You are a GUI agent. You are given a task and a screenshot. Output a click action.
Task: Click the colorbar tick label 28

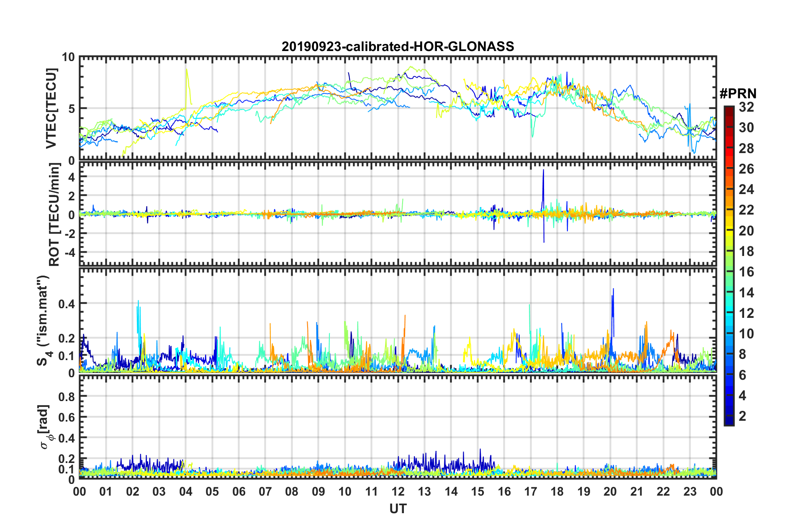click(x=746, y=148)
